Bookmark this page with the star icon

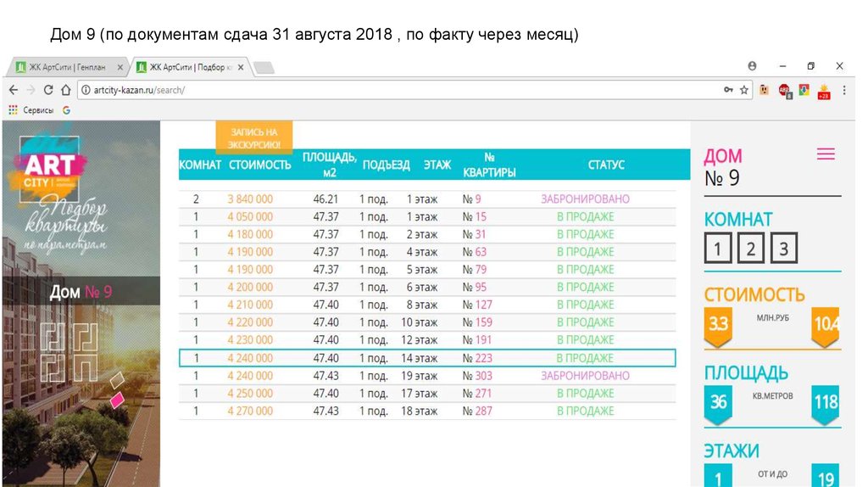744,90
